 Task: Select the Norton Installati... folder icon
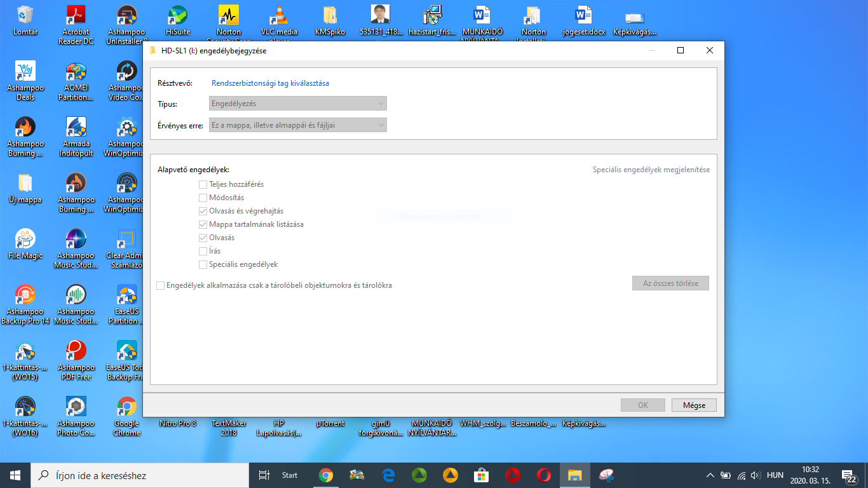click(534, 23)
